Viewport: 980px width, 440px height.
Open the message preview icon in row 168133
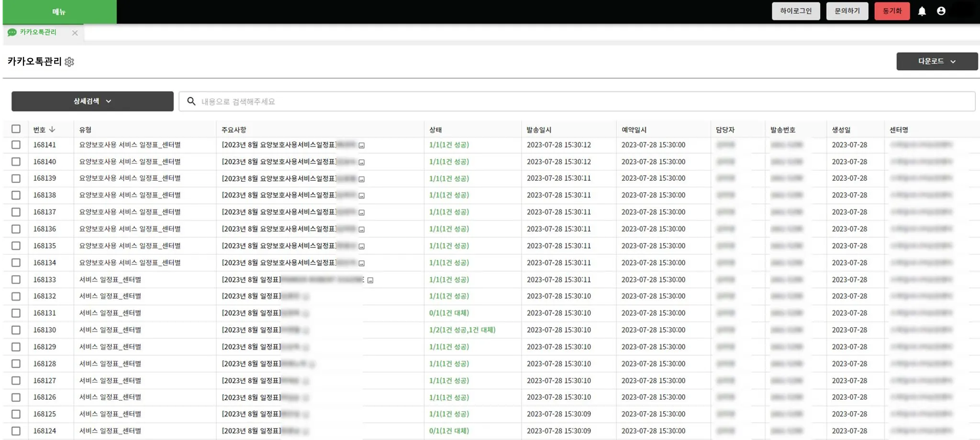[x=370, y=280]
